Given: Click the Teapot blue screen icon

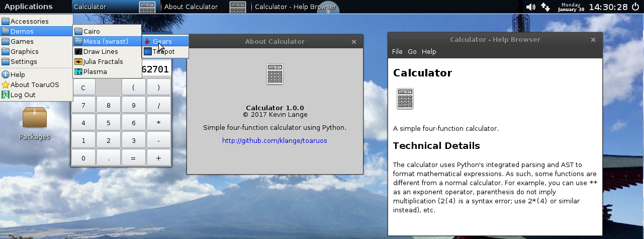Looking at the screenshot, I should click(x=147, y=51).
